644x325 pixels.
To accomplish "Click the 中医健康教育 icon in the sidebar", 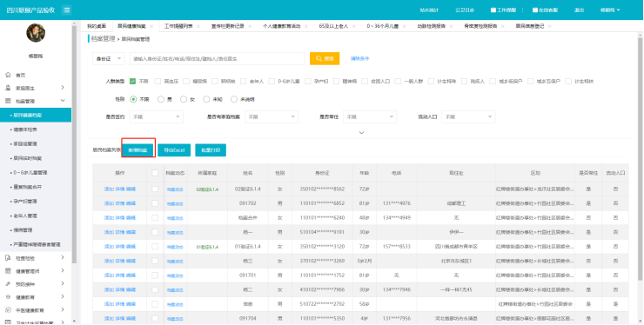I will click(x=8, y=310).
